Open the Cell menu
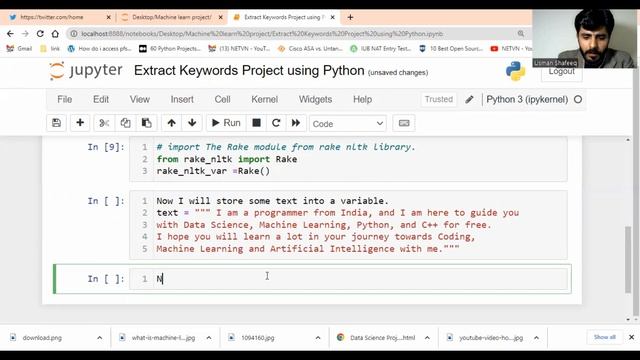This screenshot has width=640, height=360. pos(222,99)
